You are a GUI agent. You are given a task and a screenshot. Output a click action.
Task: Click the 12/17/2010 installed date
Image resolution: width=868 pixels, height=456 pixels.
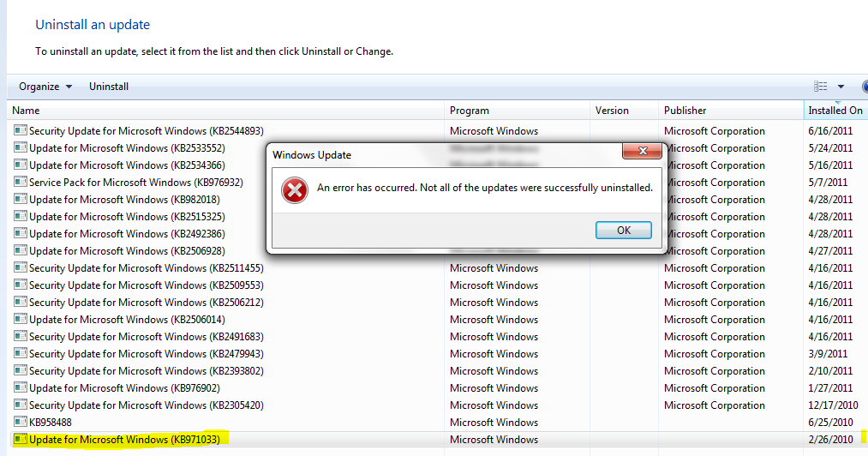tap(833, 405)
